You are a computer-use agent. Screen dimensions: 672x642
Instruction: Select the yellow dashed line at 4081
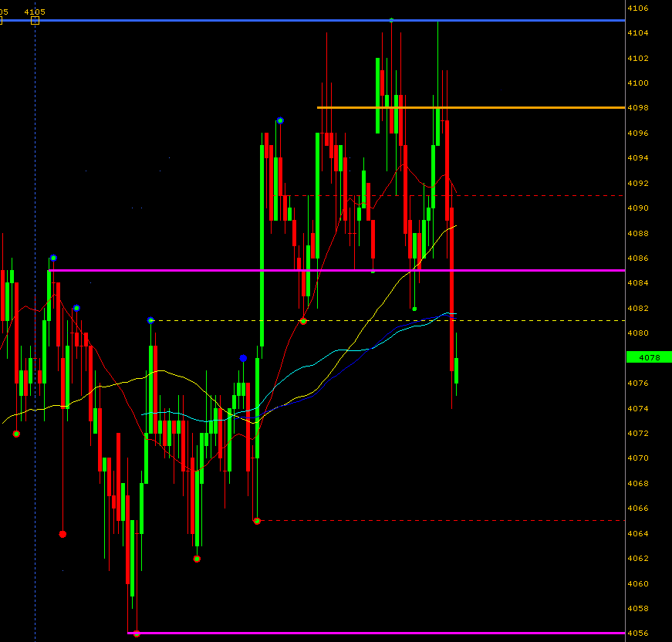(387, 320)
